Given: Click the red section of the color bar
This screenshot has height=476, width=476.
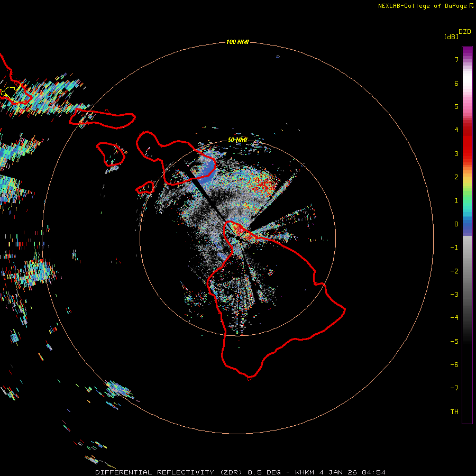Looking at the screenshot, I should click(467, 143).
